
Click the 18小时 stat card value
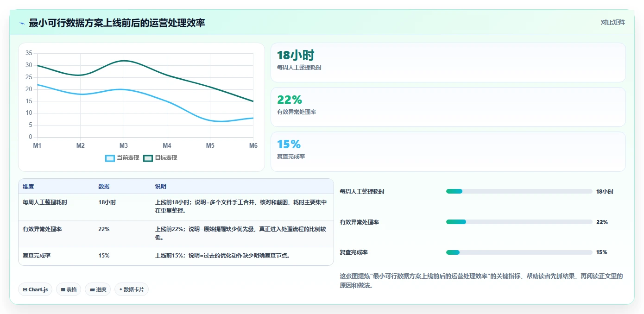[x=296, y=56]
